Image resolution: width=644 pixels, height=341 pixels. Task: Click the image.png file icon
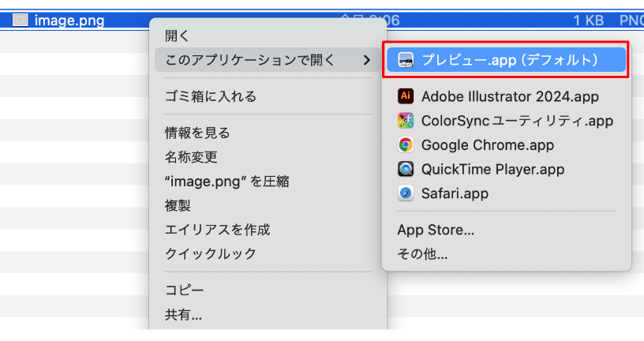click(x=21, y=21)
